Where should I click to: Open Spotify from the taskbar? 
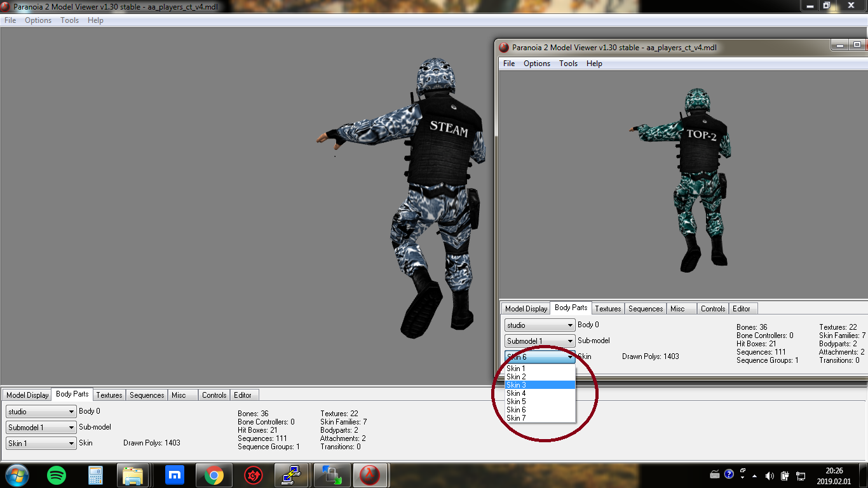[x=57, y=475]
